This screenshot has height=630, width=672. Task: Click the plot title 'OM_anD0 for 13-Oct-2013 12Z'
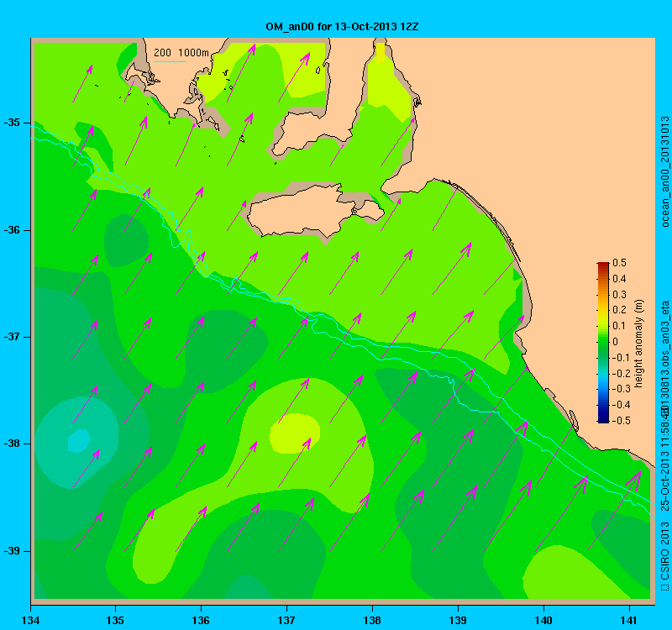[342, 27]
